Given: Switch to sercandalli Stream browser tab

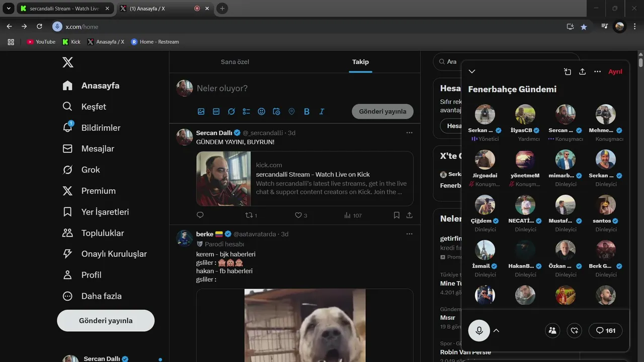Looking at the screenshot, I should (64, 9).
